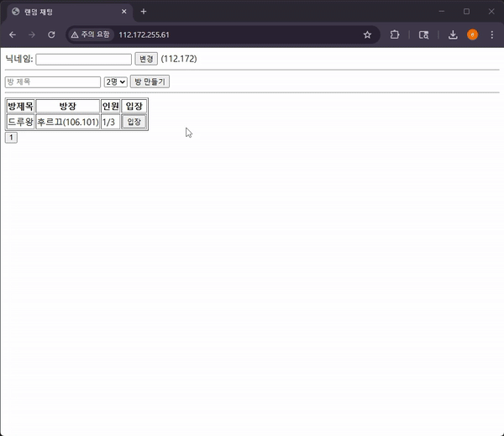
Task: Focus the 방 제목 input field
Action: point(53,82)
